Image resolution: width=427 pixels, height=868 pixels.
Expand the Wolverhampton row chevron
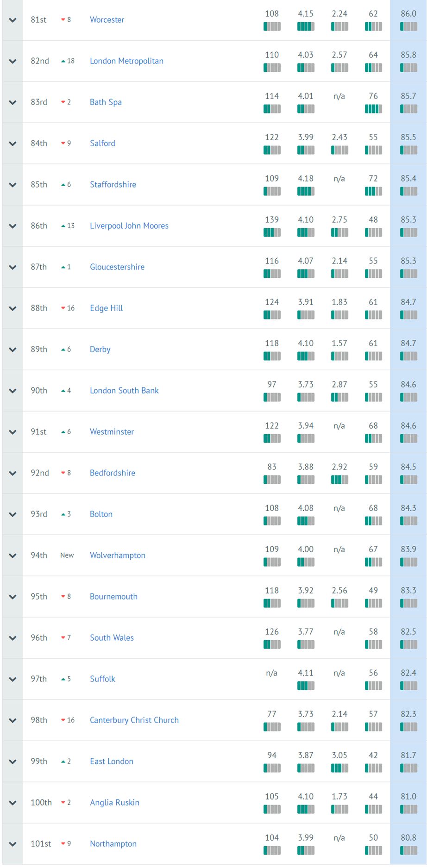tap(13, 556)
